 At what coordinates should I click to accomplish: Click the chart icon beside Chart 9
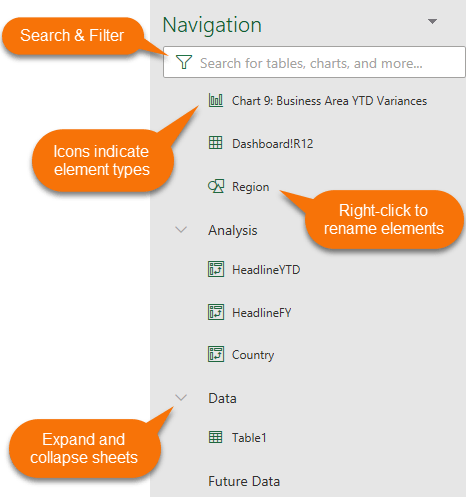tap(216, 100)
